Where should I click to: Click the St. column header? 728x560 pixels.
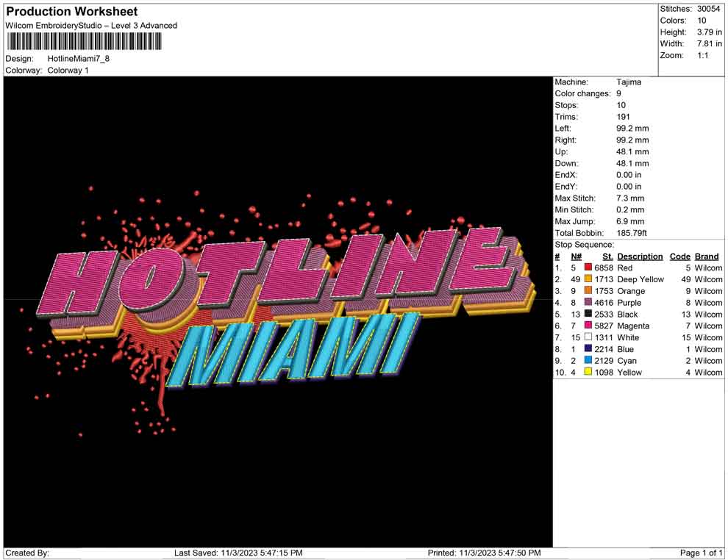coord(607,256)
